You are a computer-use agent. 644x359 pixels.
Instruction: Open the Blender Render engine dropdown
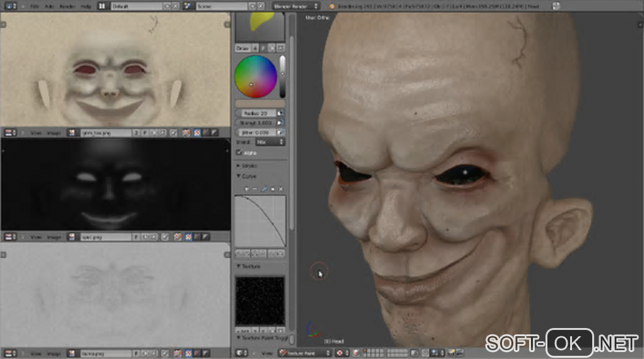(296, 6)
